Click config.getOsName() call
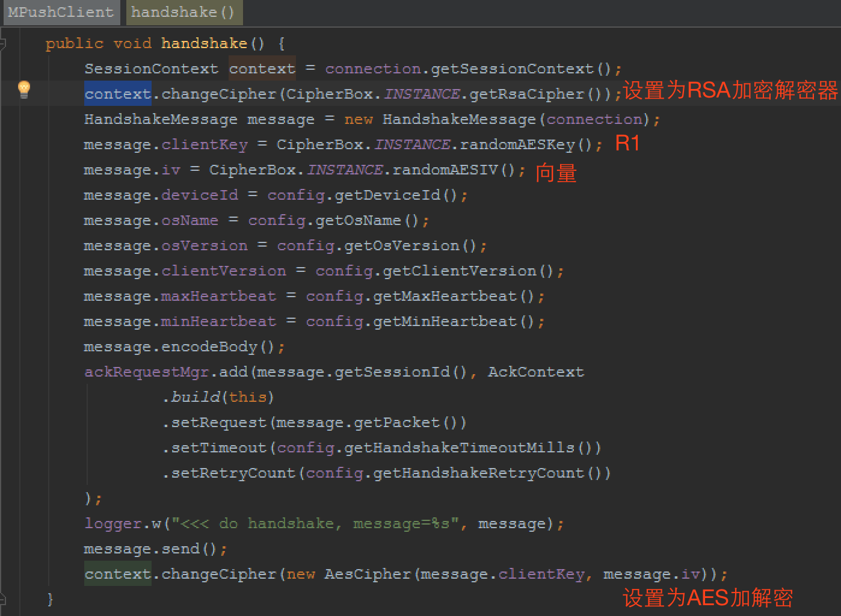 [x=334, y=220]
